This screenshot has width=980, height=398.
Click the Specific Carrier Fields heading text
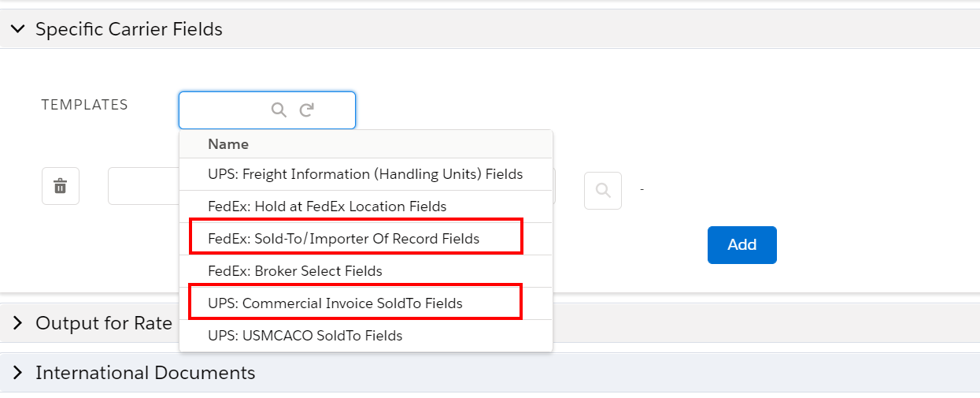[x=129, y=29]
